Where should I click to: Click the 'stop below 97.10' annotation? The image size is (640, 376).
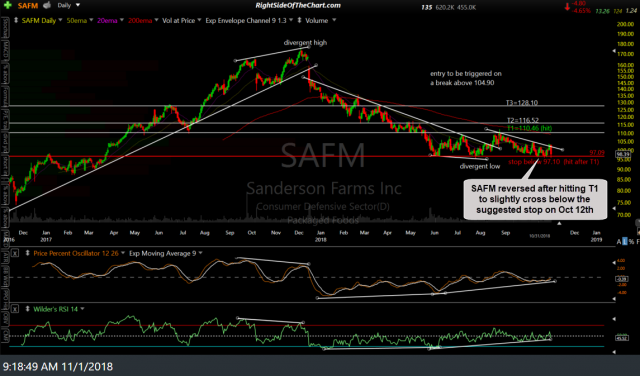(553, 162)
